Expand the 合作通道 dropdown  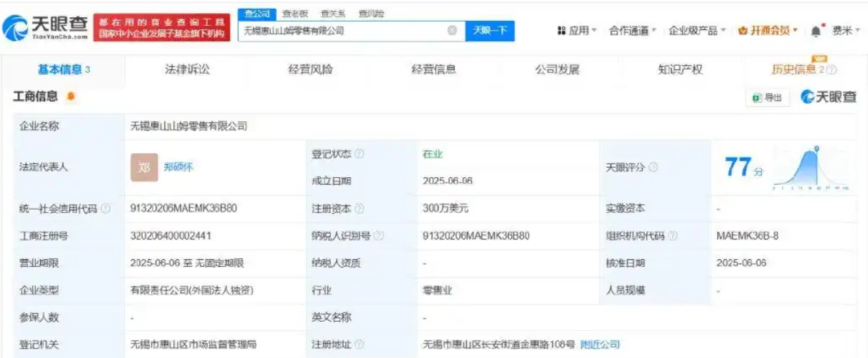pyautogui.click(x=633, y=31)
